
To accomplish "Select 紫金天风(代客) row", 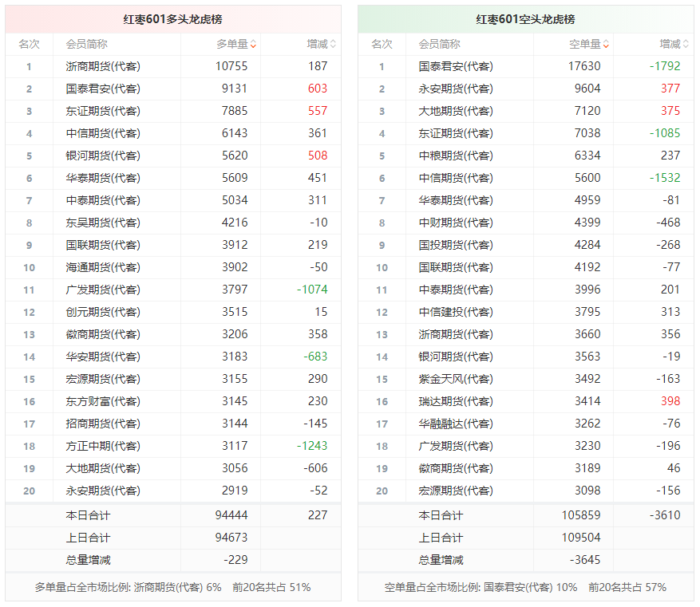I will tap(526, 379).
